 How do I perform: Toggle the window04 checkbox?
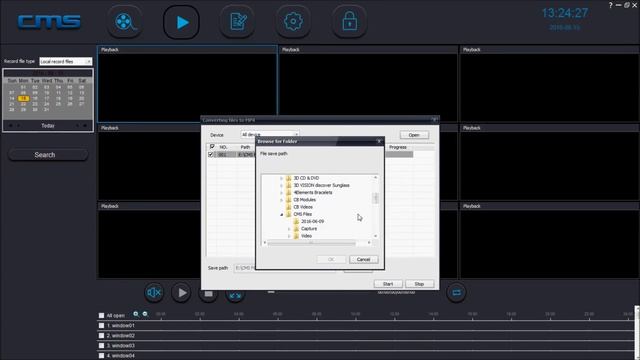[x=101, y=356]
